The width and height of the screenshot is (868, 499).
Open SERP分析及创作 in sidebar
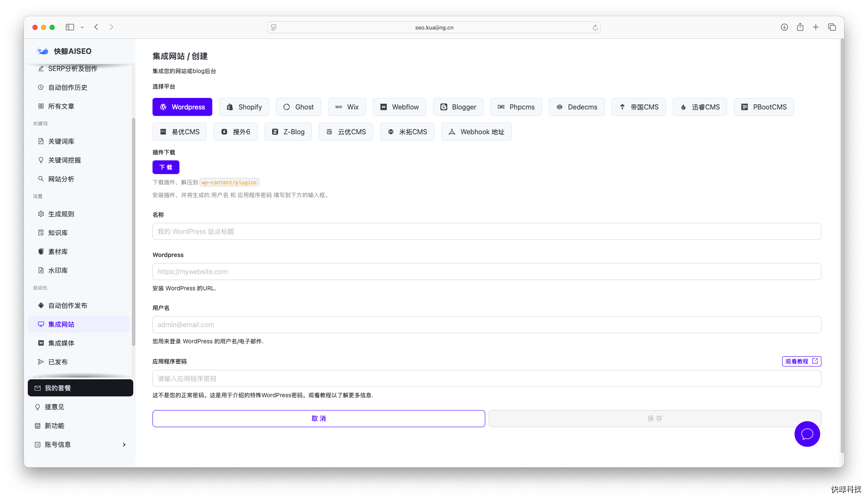(x=79, y=68)
